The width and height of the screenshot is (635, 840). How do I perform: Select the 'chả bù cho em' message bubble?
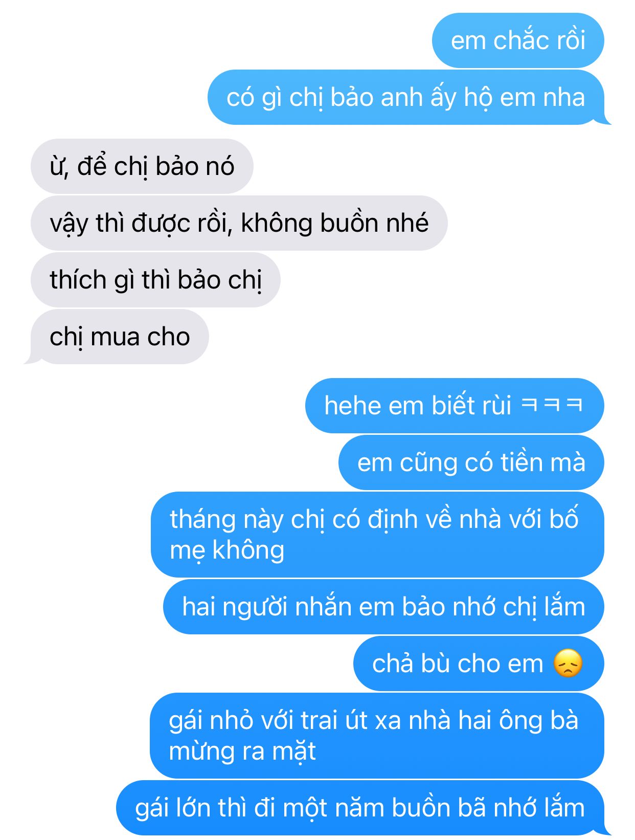pos(479,664)
